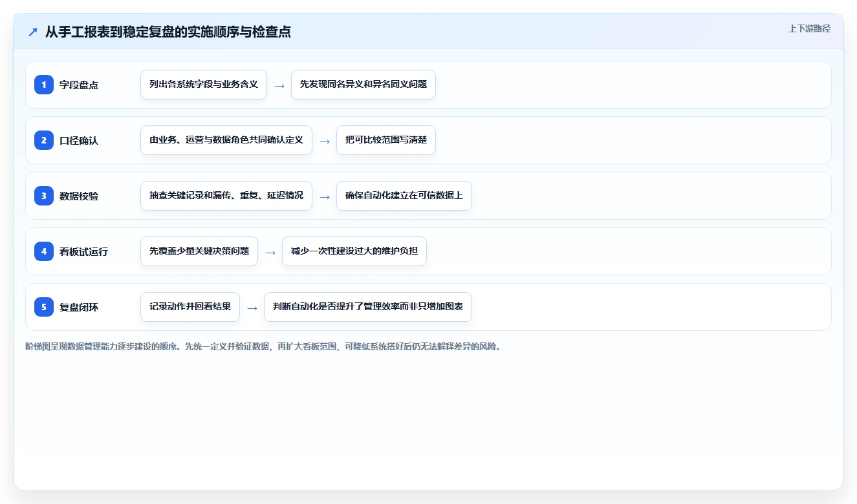The image size is (857, 504).
Task: Click the 上下游路径 label
Action: [809, 28]
